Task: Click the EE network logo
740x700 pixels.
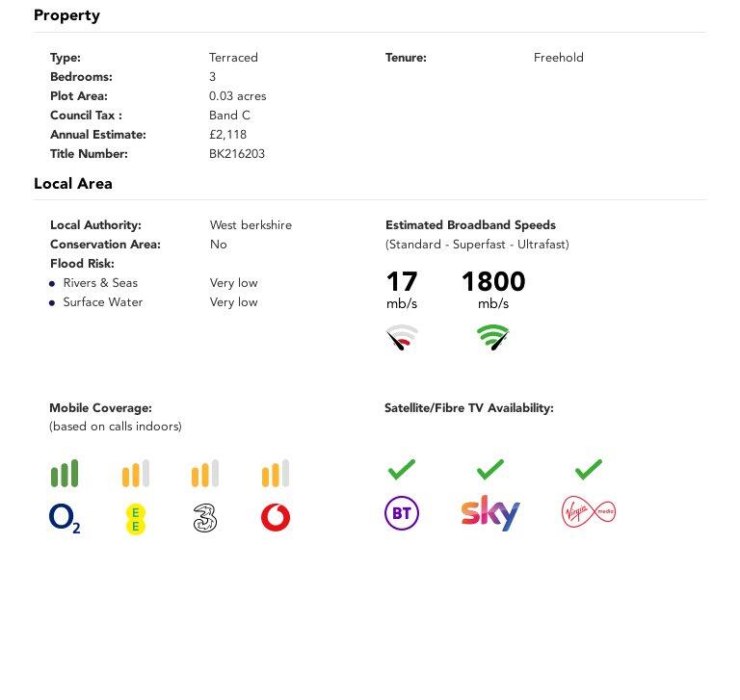Action: [x=135, y=519]
